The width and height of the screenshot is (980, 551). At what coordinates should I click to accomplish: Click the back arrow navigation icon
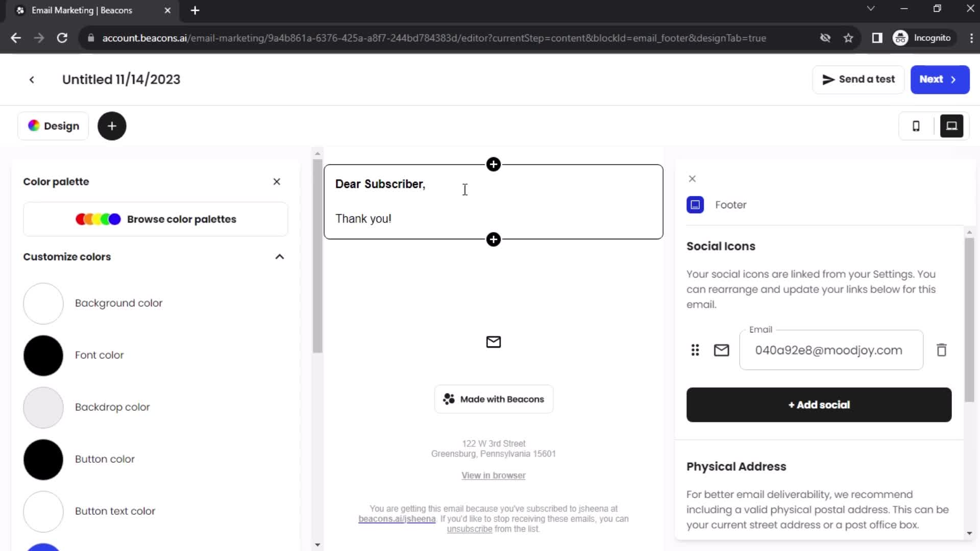coord(32,80)
